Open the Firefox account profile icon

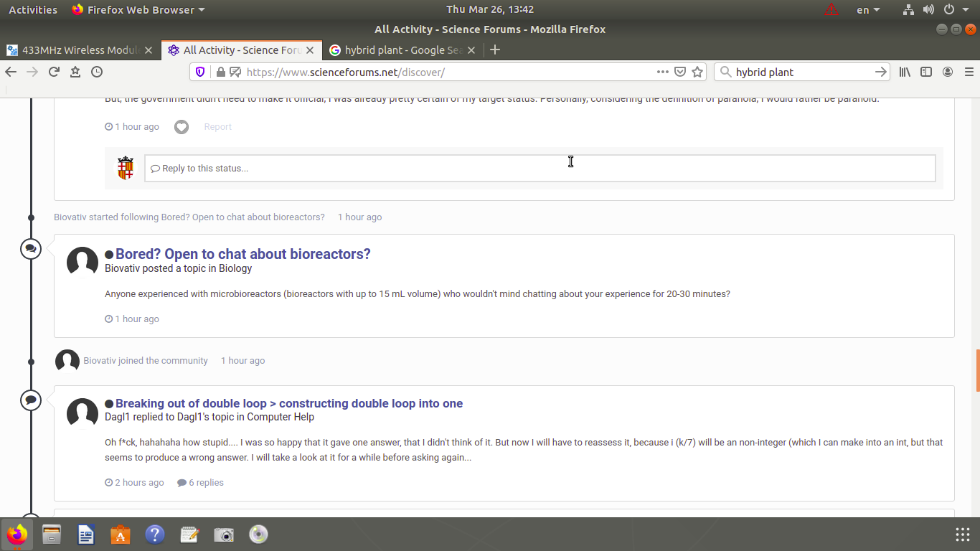pyautogui.click(x=948, y=72)
